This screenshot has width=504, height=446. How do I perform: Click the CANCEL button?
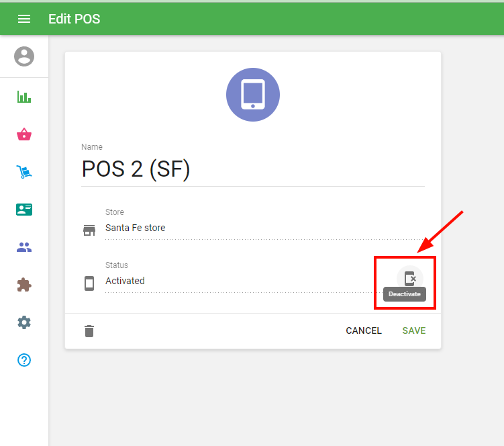coord(363,330)
